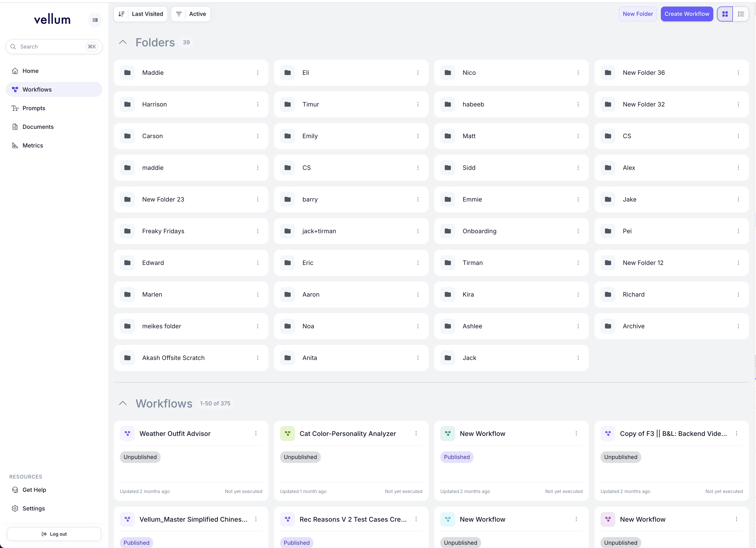Open the Active filter dropdown
Screen dimensions: 756x548
191,14
